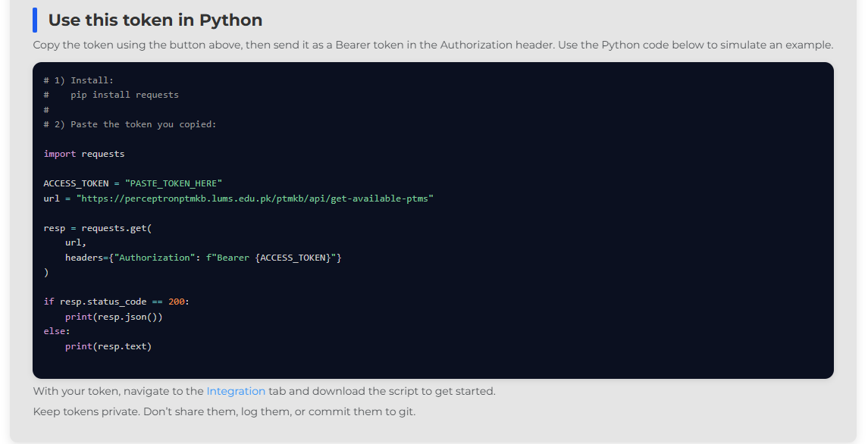Click the 'pip install requests' comment
The height and width of the screenshot is (444, 868).
click(x=124, y=95)
